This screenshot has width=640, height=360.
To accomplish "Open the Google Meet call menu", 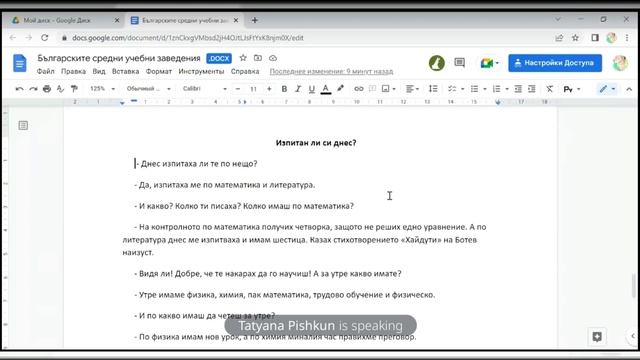I will (489, 63).
